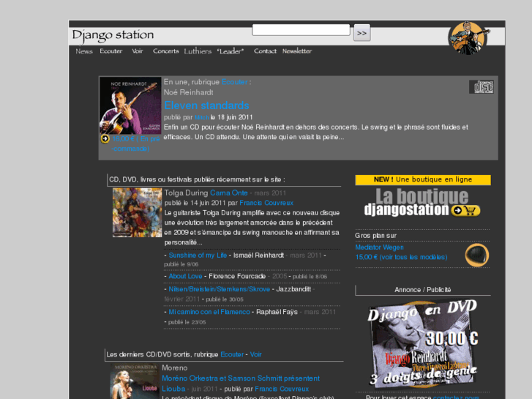The width and height of the screenshot is (532, 399).
Task: Open the Moreno Liouba album cover
Action: [135, 381]
